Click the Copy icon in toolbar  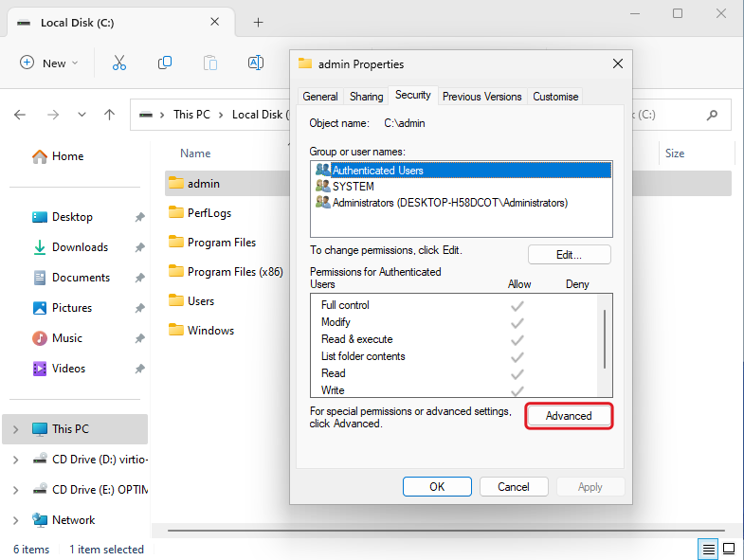pos(165,63)
